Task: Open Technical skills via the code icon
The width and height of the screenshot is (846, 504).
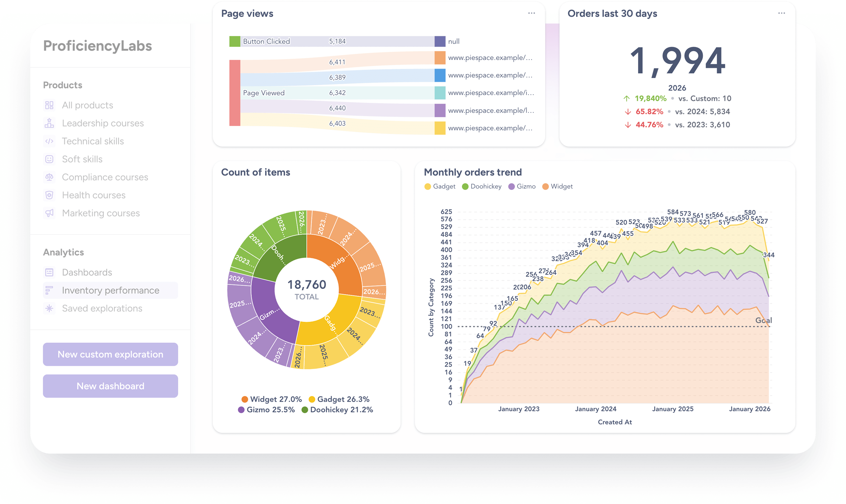Action: pos(50,141)
